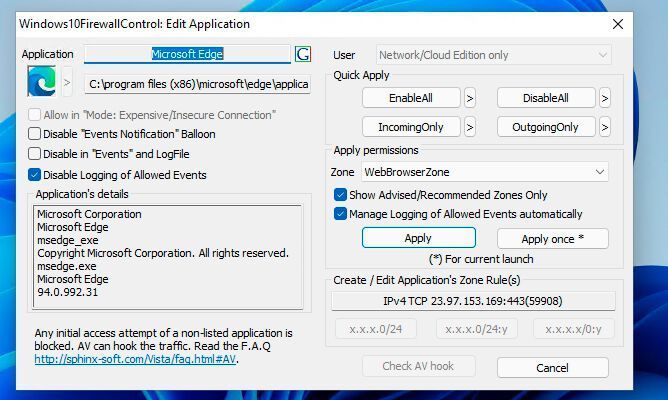Expand arrow next to DisableAll

coord(605,98)
